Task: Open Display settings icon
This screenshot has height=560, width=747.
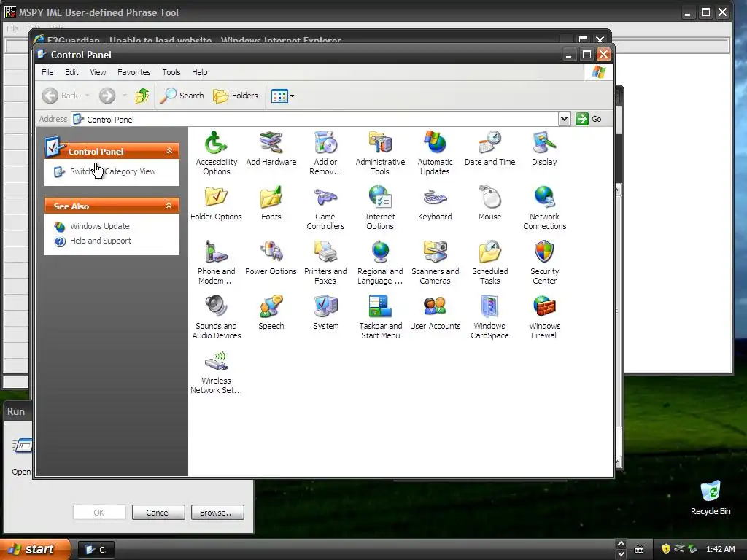Action: click(544, 149)
